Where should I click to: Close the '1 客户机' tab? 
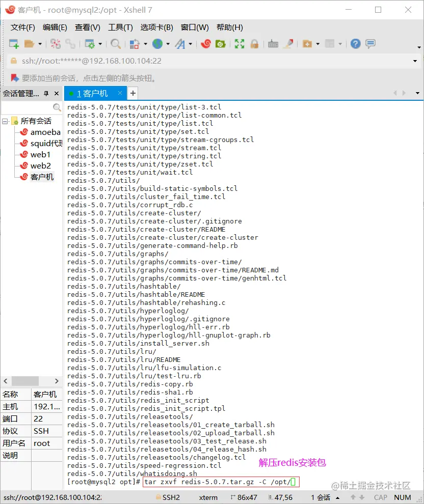120,93
